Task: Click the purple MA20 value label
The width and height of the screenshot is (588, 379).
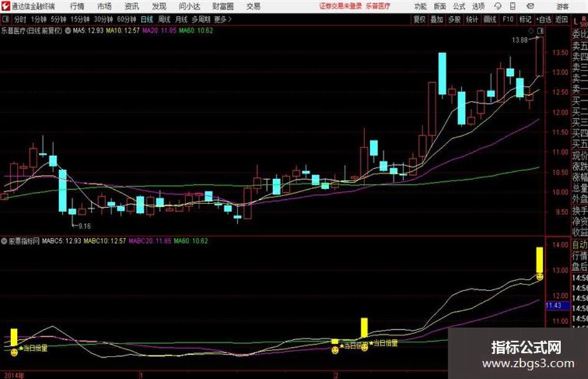Action: pyautogui.click(x=159, y=30)
